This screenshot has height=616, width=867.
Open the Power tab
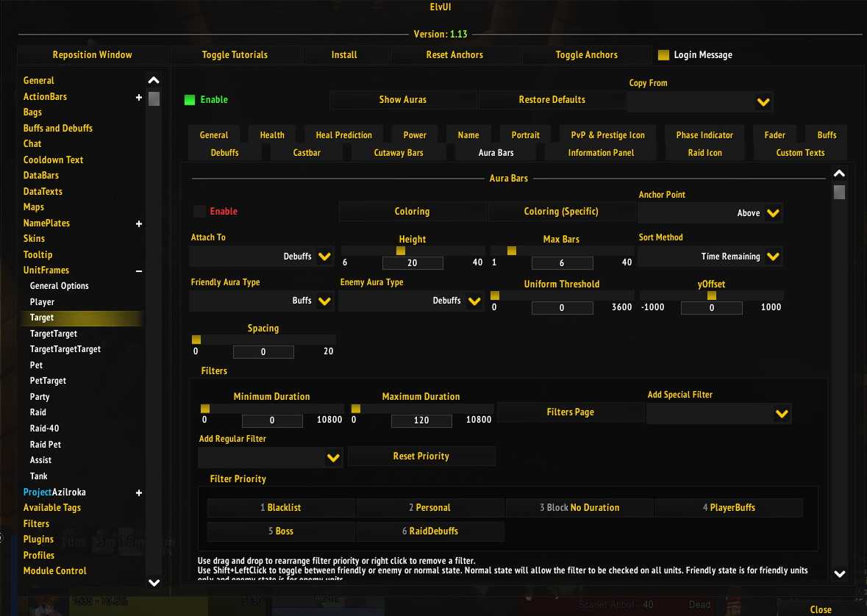415,135
